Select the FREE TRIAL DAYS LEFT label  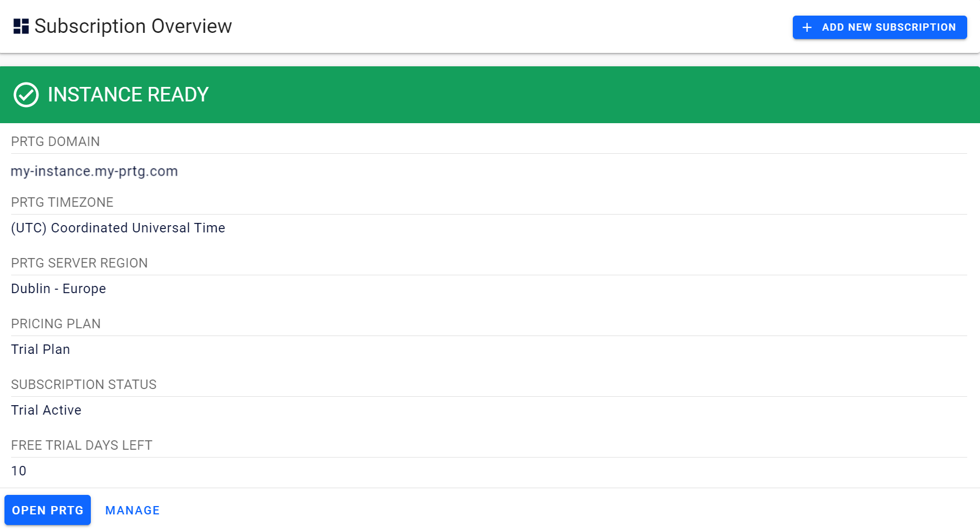pyautogui.click(x=81, y=445)
